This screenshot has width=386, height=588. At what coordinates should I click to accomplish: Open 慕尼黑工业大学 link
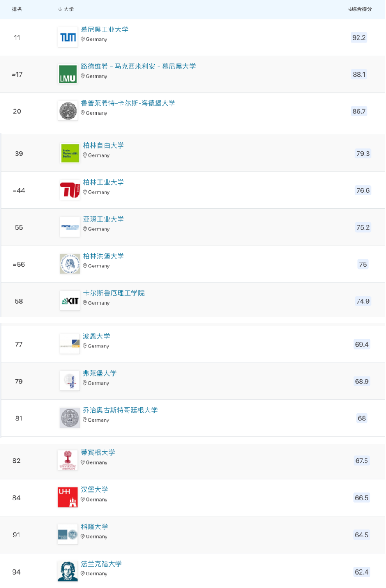point(105,29)
